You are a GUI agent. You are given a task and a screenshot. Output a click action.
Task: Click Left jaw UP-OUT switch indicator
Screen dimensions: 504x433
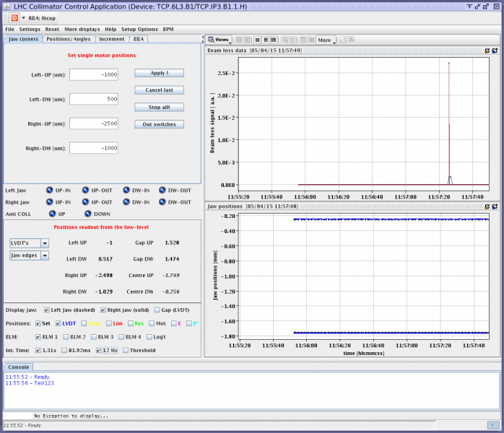(x=86, y=190)
